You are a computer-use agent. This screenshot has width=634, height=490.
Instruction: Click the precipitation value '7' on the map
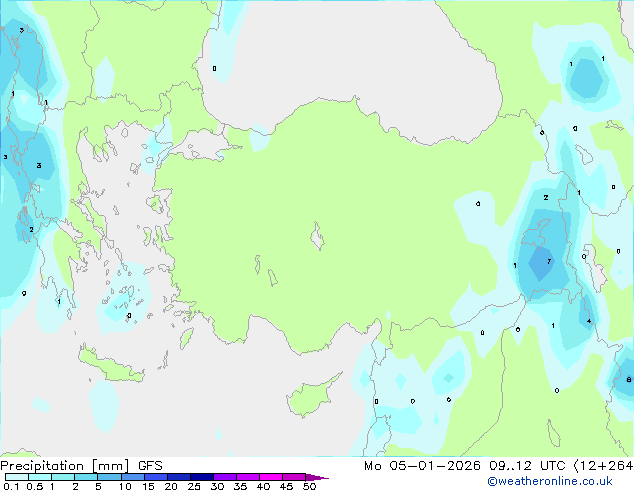pos(549,262)
